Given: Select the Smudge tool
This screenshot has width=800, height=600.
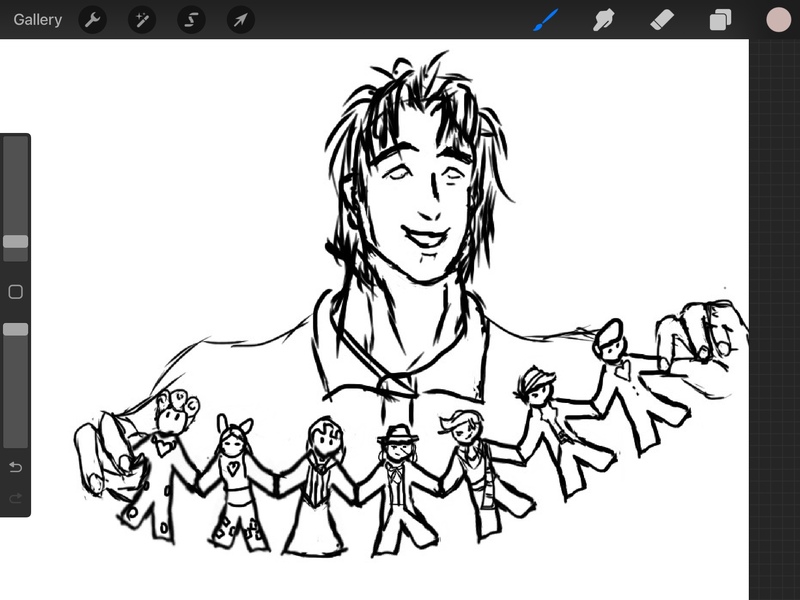Looking at the screenshot, I should click(x=603, y=20).
